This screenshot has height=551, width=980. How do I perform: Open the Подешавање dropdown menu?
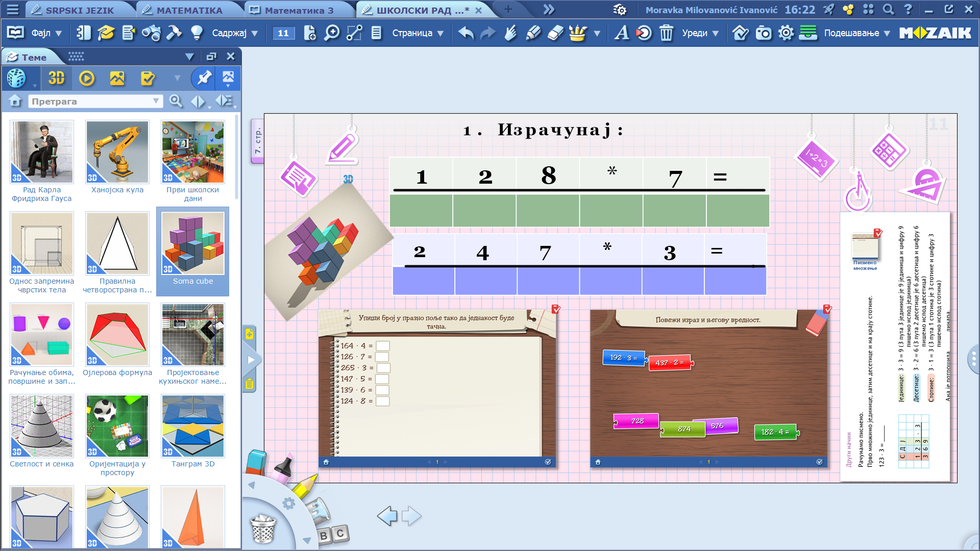856,33
